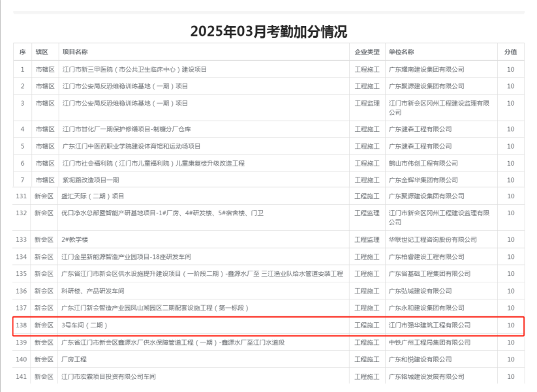The image size is (537, 392).
Task: Click row 134's 新会区 cell
Action: 44,257
